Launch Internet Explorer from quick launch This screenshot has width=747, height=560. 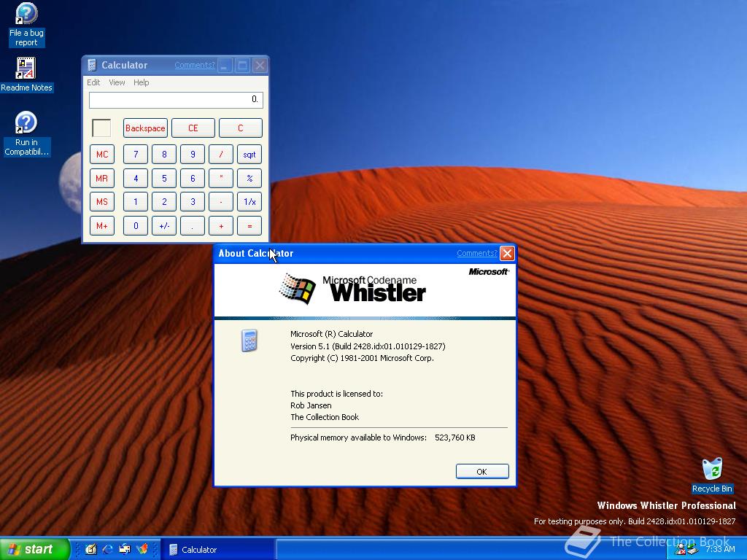[x=108, y=549]
